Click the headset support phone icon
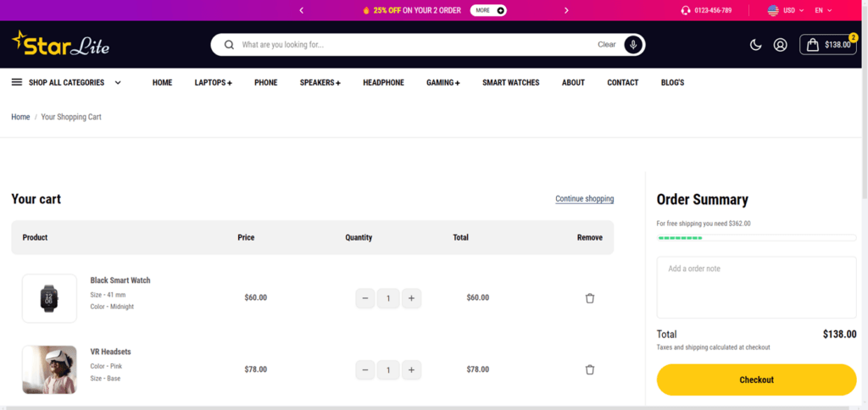Screen dimensions: 868x410 [x=686, y=10]
